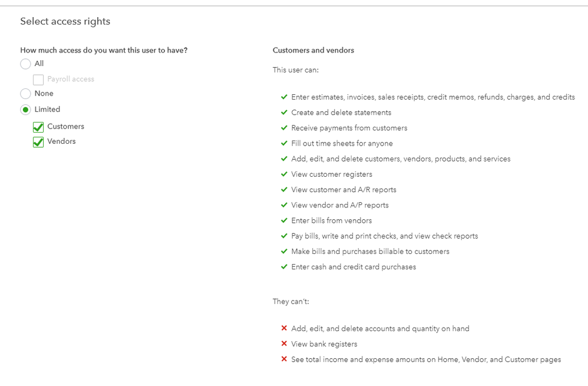This screenshot has width=588, height=386.
Task: Click the Customers and vendors heading
Action: (x=313, y=51)
